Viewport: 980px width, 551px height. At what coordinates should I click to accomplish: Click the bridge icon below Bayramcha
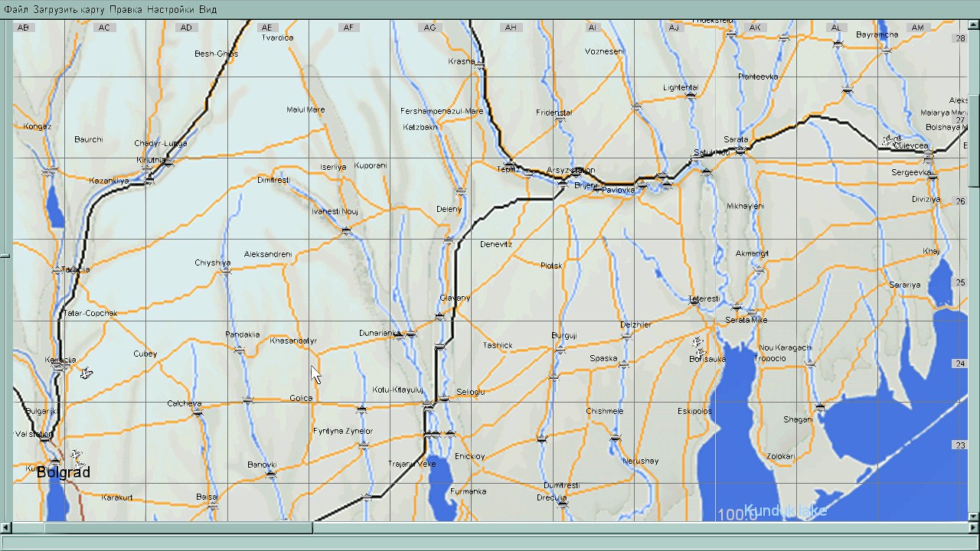click(887, 51)
